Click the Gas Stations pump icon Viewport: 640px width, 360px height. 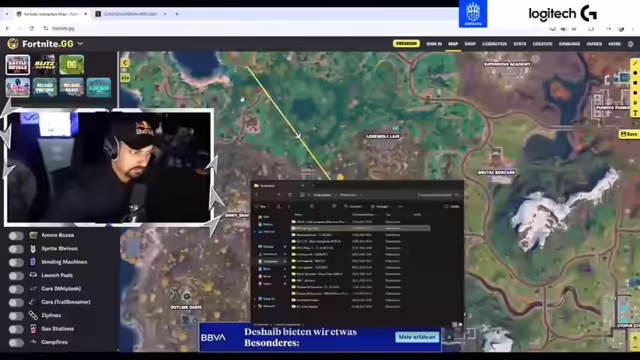(x=33, y=329)
